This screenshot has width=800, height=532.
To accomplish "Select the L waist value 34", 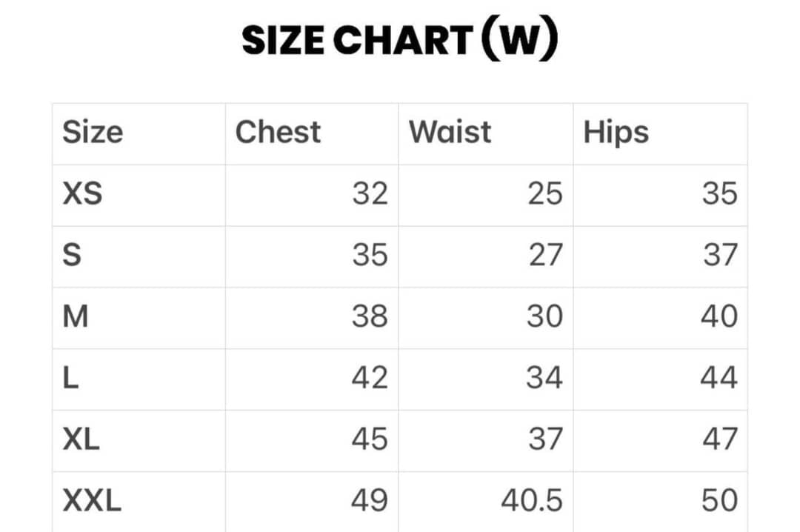I will (x=544, y=379).
